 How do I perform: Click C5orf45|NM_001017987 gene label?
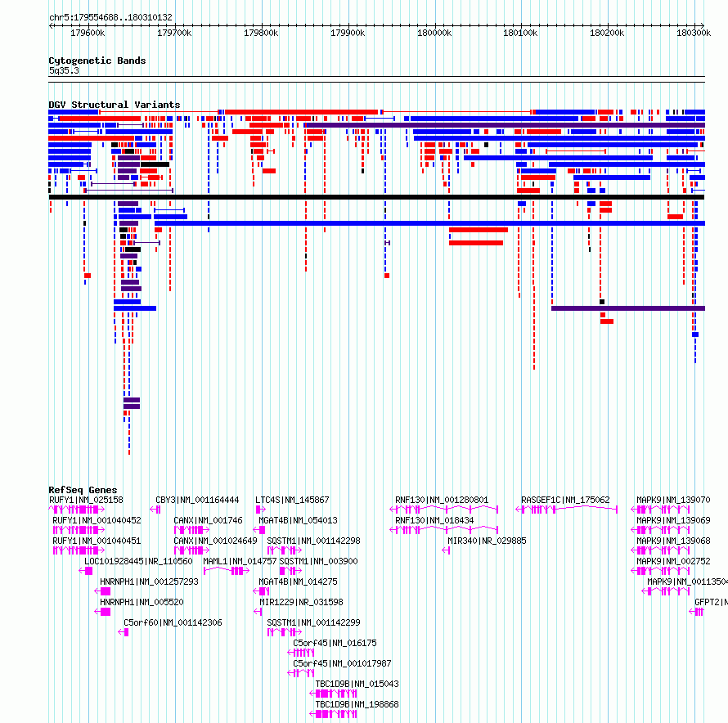coord(342,663)
